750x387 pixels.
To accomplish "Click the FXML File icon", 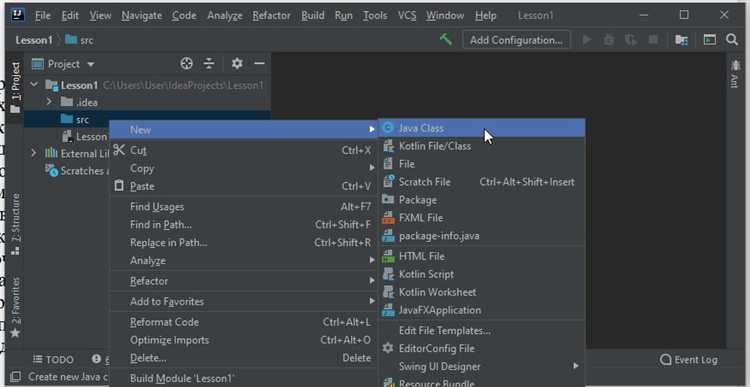I will pyautogui.click(x=388, y=218).
